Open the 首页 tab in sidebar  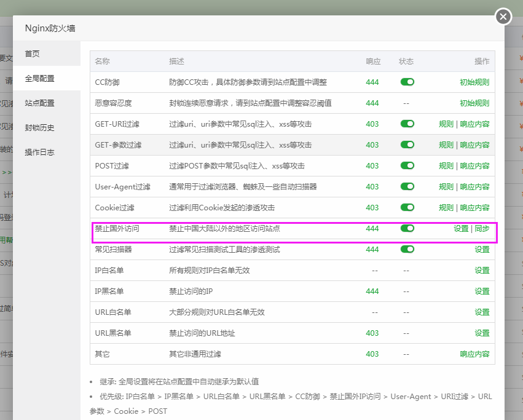pos(47,53)
